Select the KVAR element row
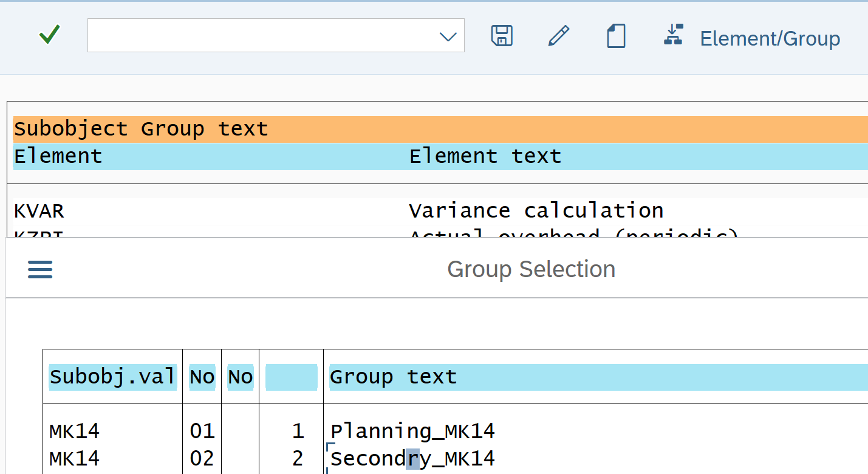 pyautogui.click(x=39, y=211)
